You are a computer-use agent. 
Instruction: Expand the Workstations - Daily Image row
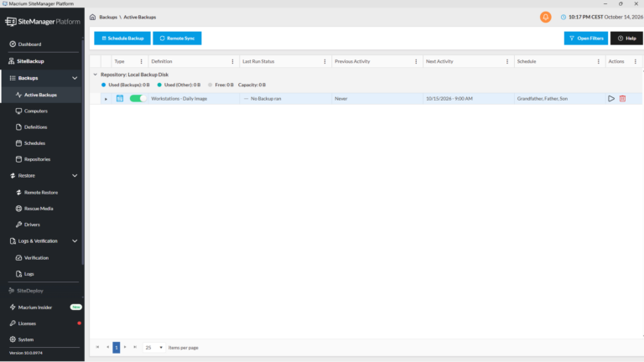click(106, 99)
